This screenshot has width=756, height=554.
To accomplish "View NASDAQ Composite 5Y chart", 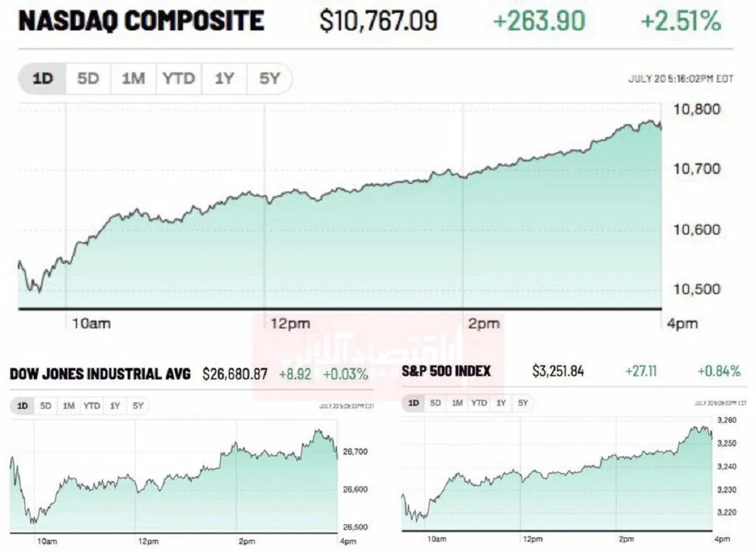I will (269, 79).
